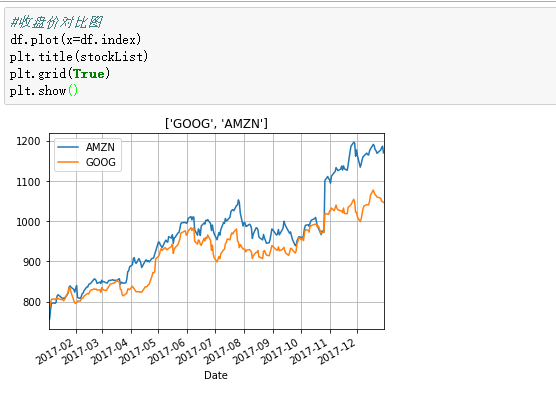The height and width of the screenshot is (396, 556).
Task: Click the 2017-11 x-axis tick label
Action: (309, 351)
